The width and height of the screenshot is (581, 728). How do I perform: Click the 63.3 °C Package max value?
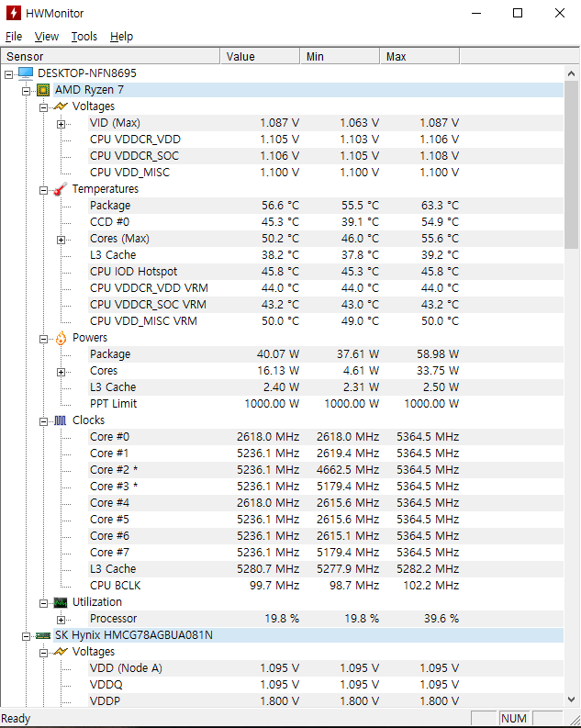[x=440, y=206]
